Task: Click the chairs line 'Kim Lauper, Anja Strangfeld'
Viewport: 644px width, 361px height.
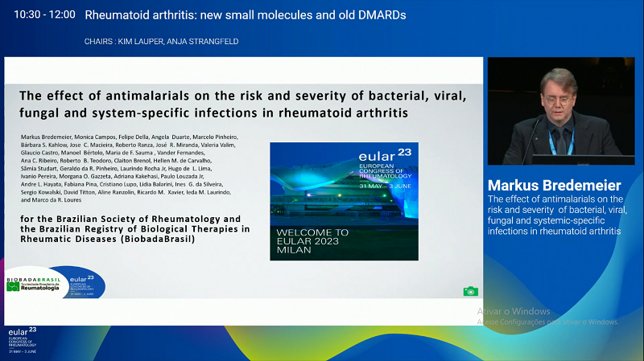Action: [x=161, y=41]
